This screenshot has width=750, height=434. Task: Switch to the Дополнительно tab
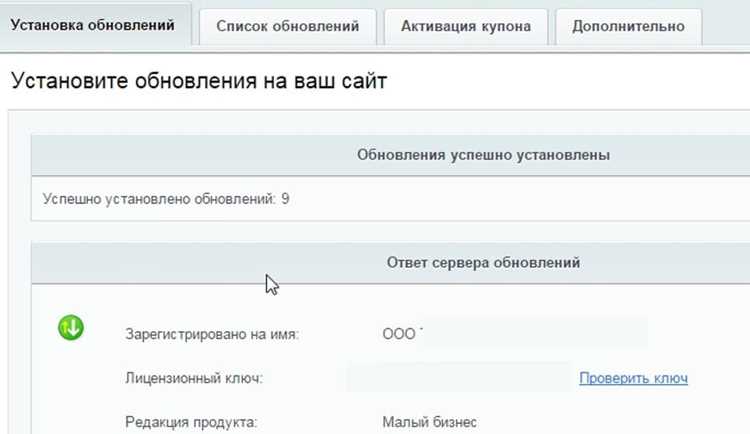point(629,26)
